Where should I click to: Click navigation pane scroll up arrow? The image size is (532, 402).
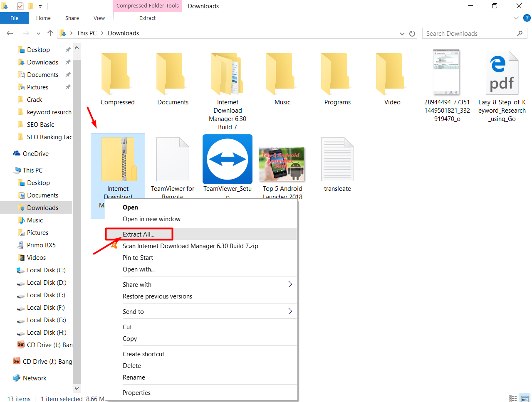click(77, 48)
